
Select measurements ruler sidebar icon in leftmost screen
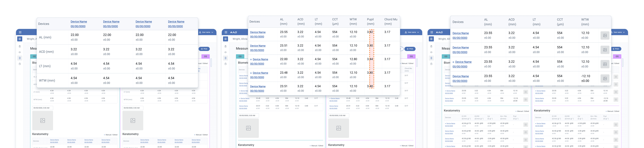[x=20, y=58]
